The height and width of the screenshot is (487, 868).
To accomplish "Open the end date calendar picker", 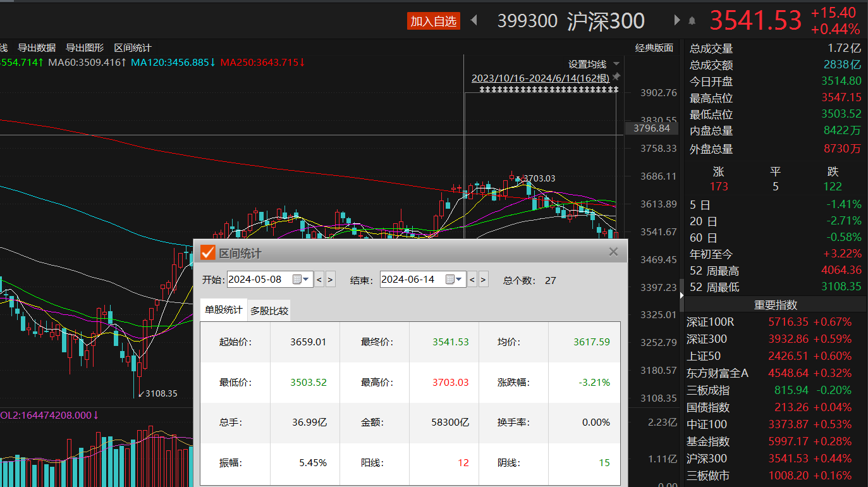I will tap(450, 280).
